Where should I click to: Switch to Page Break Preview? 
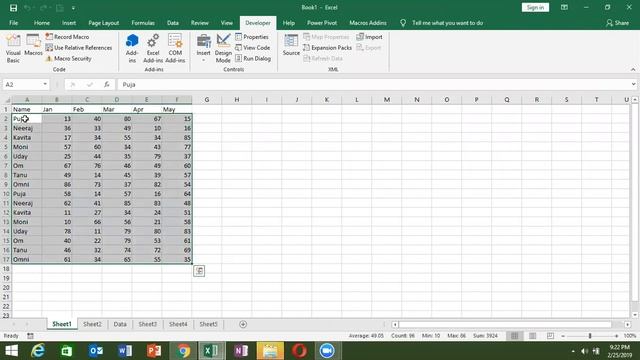coord(550,336)
